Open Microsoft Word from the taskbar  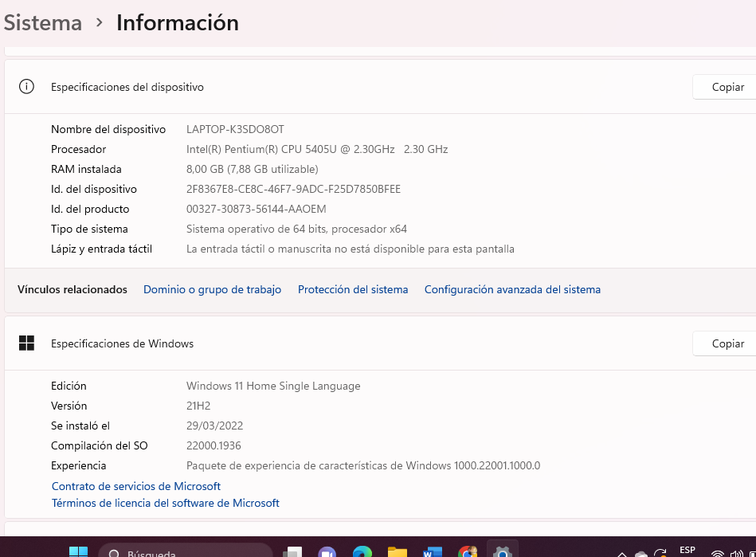433,552
